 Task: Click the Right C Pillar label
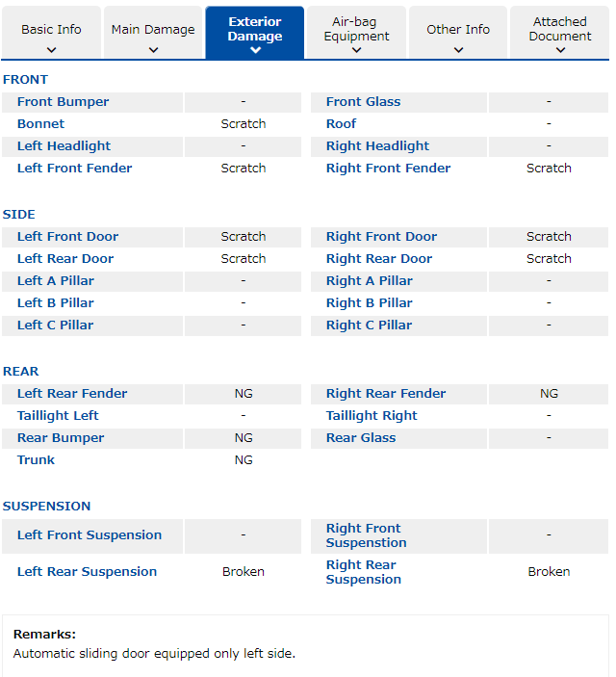coord(369,325)
